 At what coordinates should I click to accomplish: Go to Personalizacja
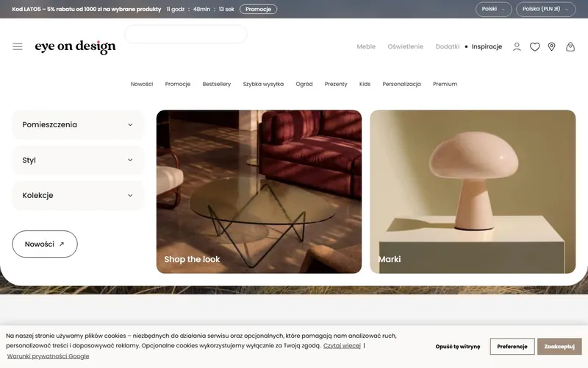401,84
